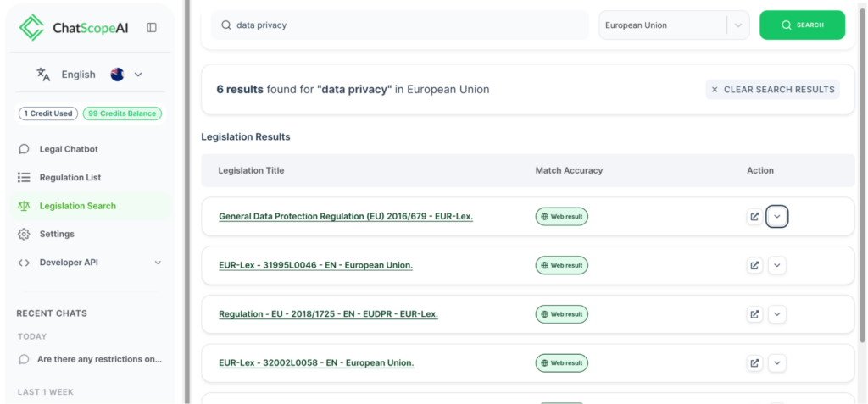Expand the GDPR result row chevron
The width and height of the screenshot is (868, 404).
click(777, 216)
